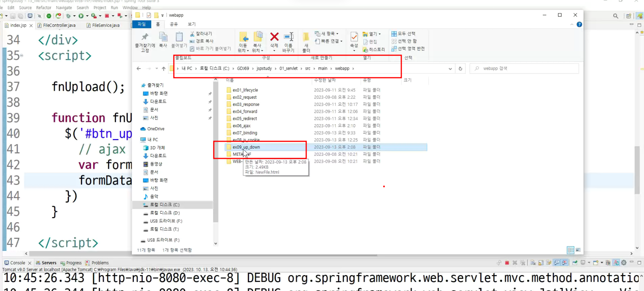Toggle show console when standard out changes
Screen dimensions: 644x291
pyautogui.click(x=557, y=263)
